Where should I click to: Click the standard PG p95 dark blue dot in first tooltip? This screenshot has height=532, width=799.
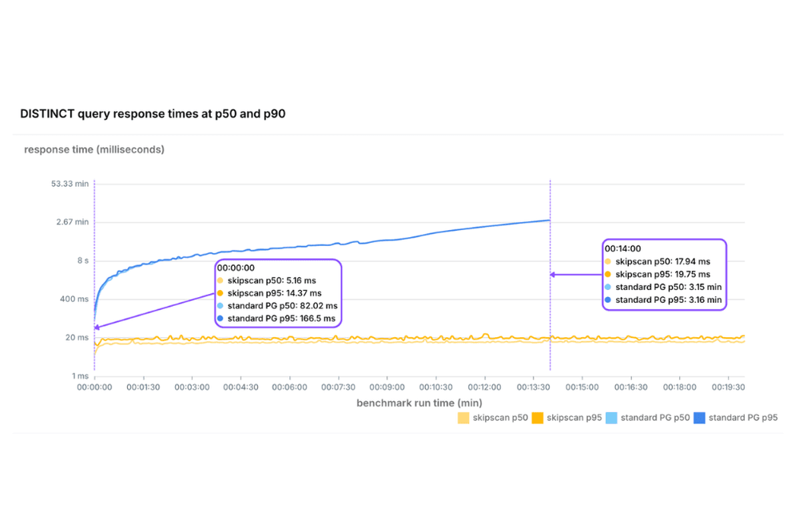click(222, 317)
